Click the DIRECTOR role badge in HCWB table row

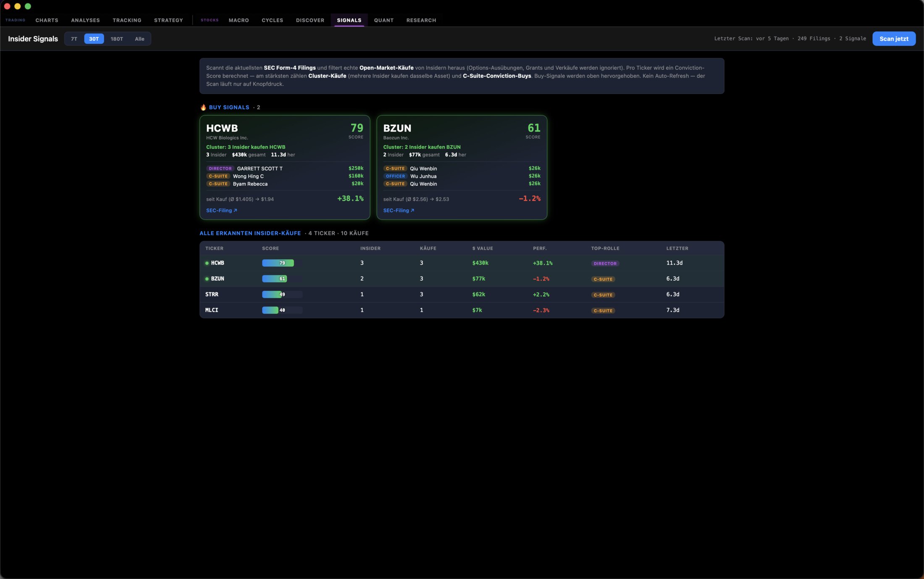pyautogui.click(x=605, y=263)
